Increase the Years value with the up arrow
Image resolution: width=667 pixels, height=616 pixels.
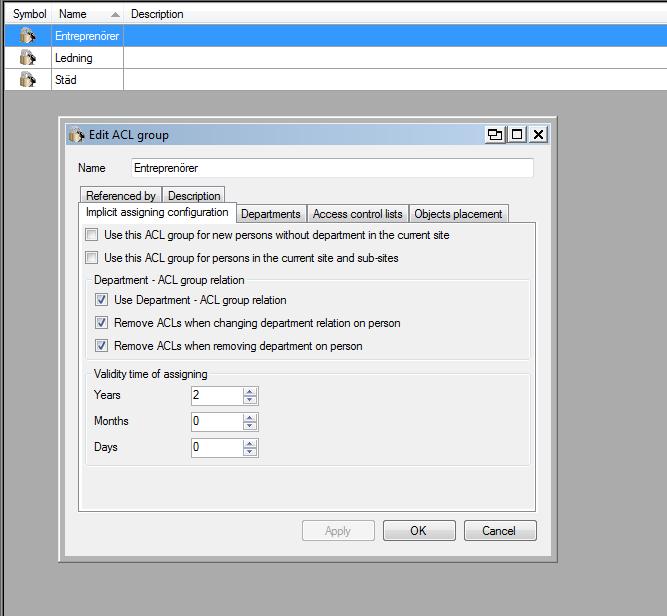[x=250, y=392]
